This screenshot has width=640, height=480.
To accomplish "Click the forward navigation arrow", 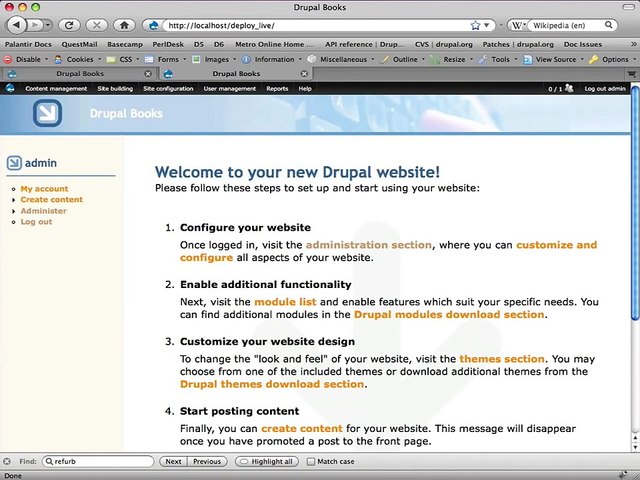I will [x=36, y=25].
